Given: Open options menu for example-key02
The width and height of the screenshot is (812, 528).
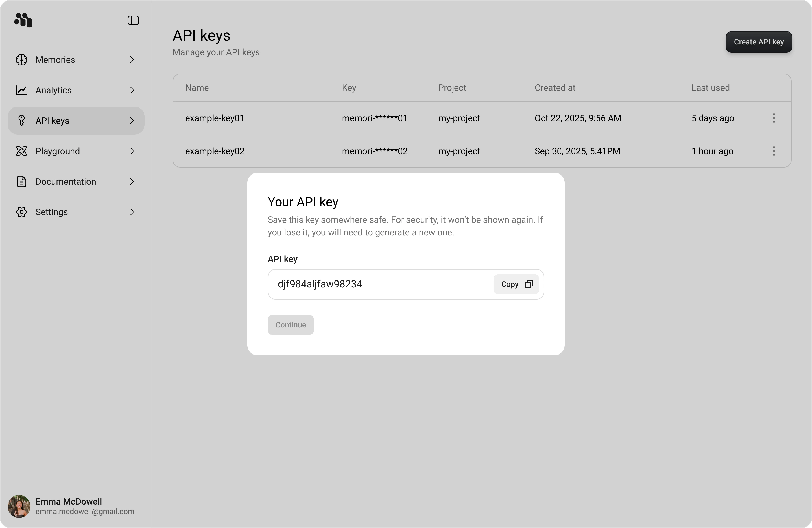Looking at the screenshot, I should point(774,151).
